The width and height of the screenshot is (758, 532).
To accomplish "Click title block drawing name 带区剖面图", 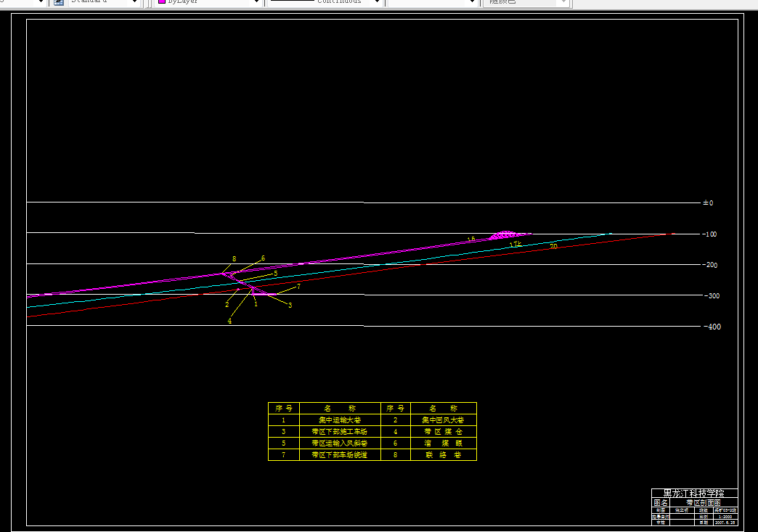I will [x=704, y=502].
